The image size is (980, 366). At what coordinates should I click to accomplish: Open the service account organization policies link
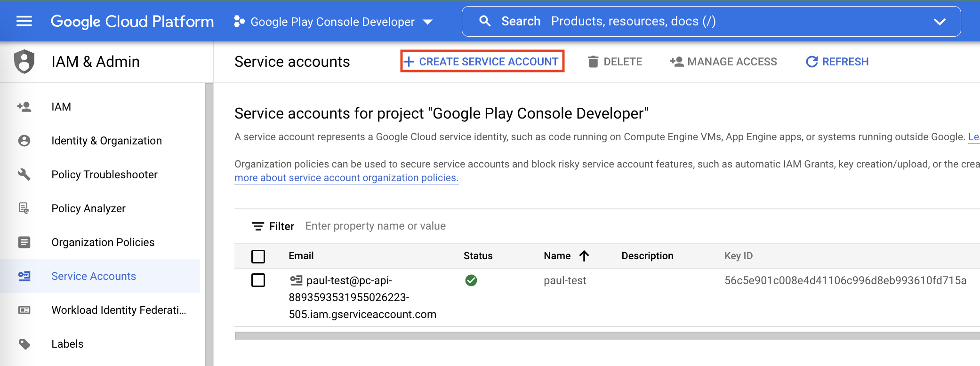click(x=346, y=178)
